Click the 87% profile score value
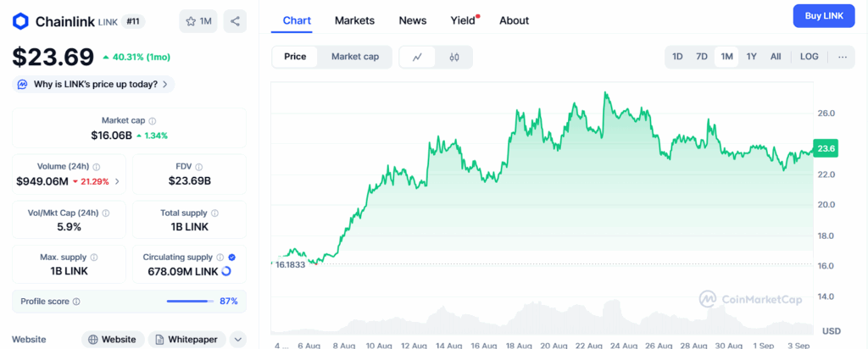 [x=229, y=302]
